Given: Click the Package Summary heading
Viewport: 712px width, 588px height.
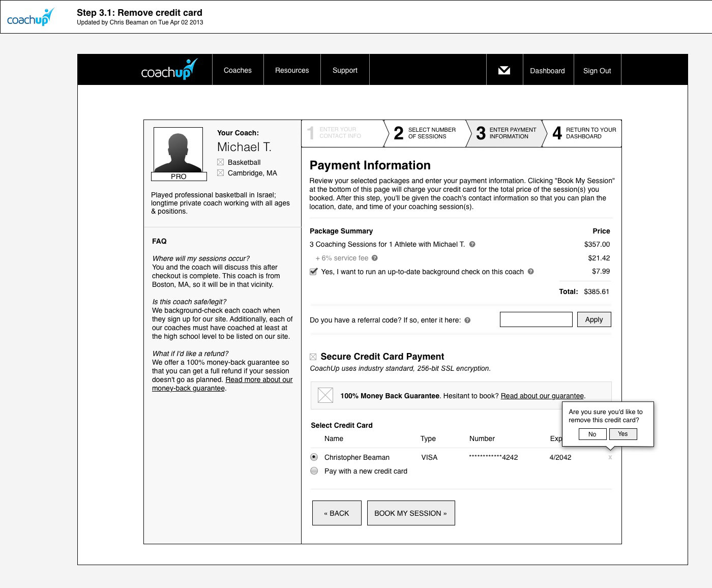Looking at the screenshot, I should [341, 231].
